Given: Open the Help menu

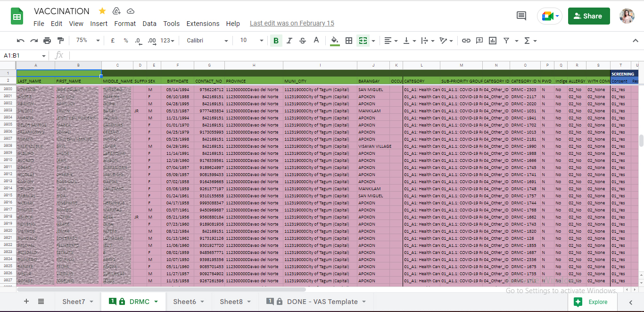Looking at the screenshot, I should tap(233, 24).
